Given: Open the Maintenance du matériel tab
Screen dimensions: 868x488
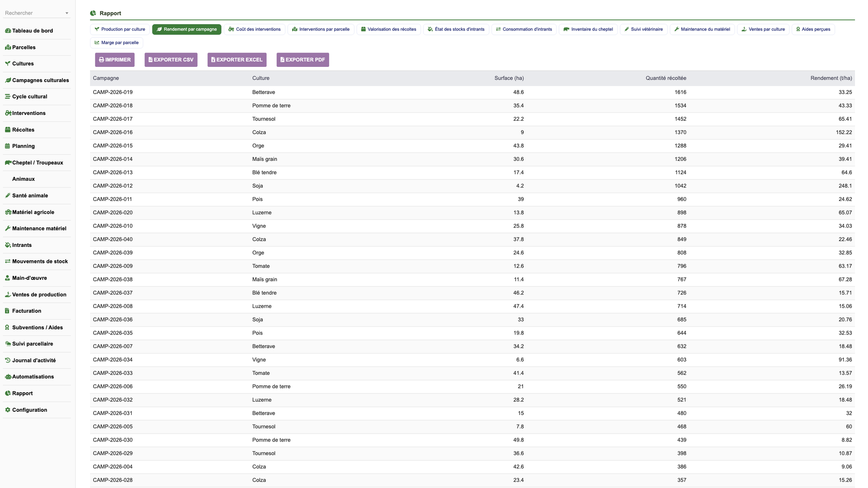Looking at the screenshot, I should (x=702, y=29).
